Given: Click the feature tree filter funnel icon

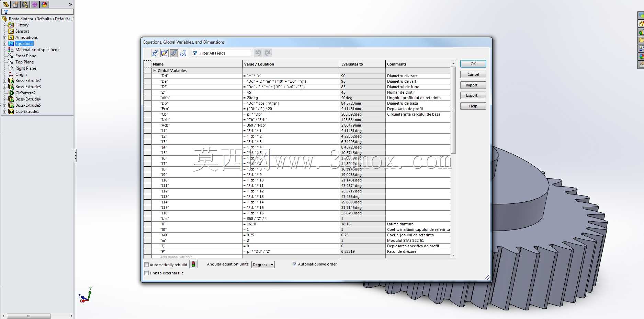Looking at the screenshot, I should click(6, 12).
